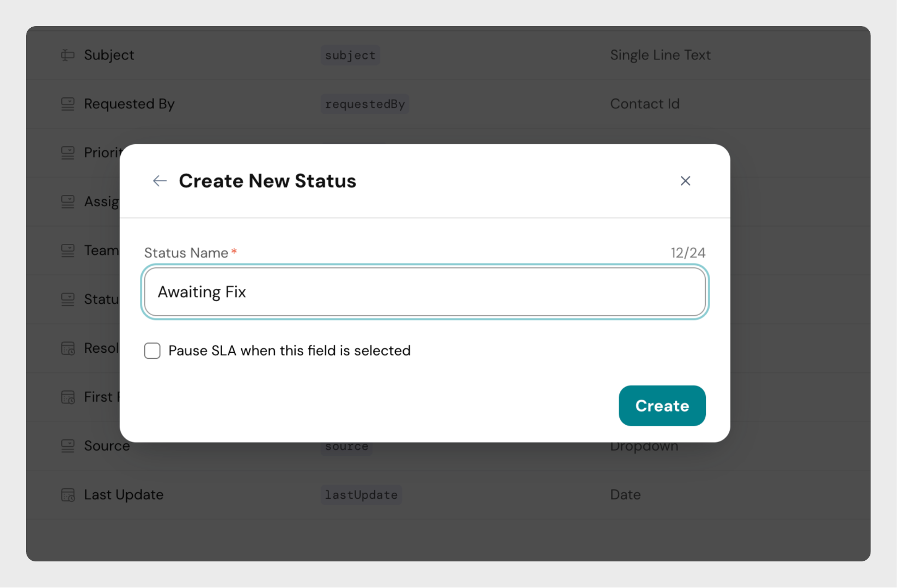Viewport: 897px width, 588px height.
Task: Click the Priority row icon
Action: 68,153
